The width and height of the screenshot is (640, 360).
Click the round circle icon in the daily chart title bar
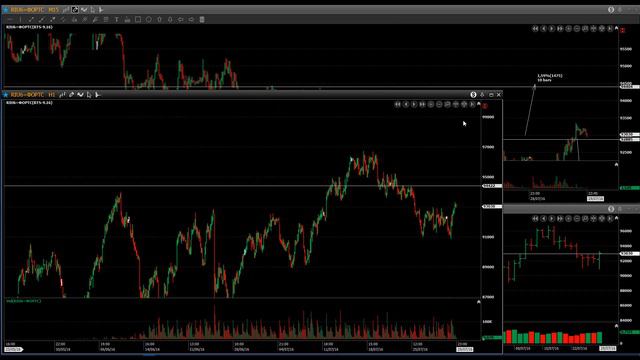[x=611, y=209]
